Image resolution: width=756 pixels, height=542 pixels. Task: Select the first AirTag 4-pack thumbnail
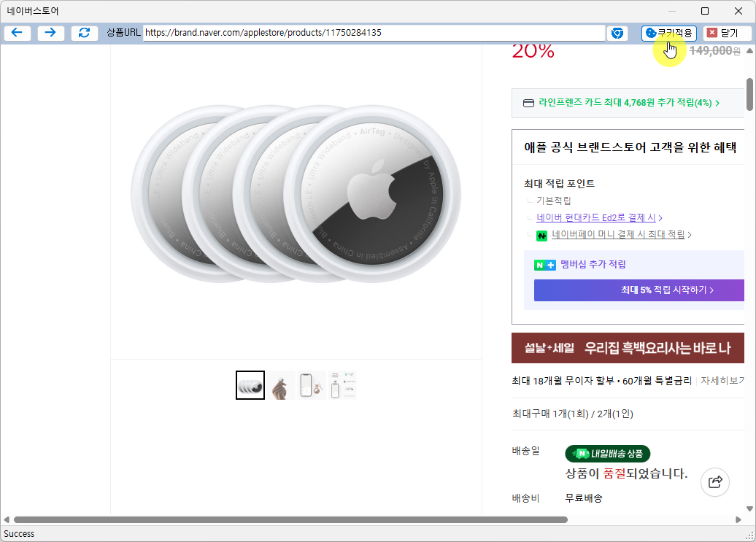click(250, 385)
